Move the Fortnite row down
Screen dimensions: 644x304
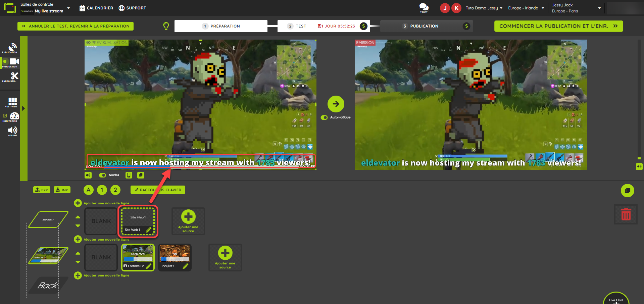pyautogui.click(x=78, y=262)
